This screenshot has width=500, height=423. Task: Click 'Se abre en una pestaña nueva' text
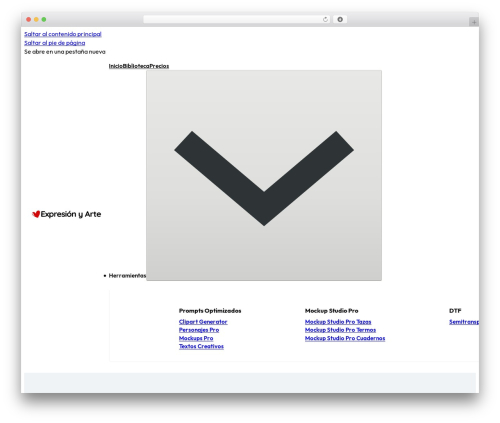65,52
